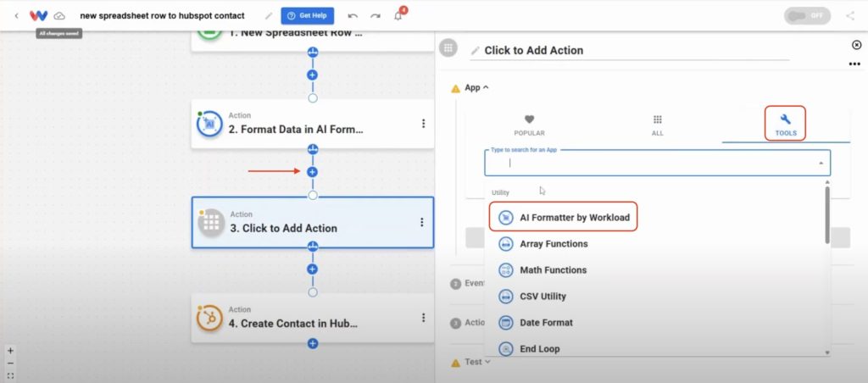Open the step 2 three-dot menu

pos(424,124)
